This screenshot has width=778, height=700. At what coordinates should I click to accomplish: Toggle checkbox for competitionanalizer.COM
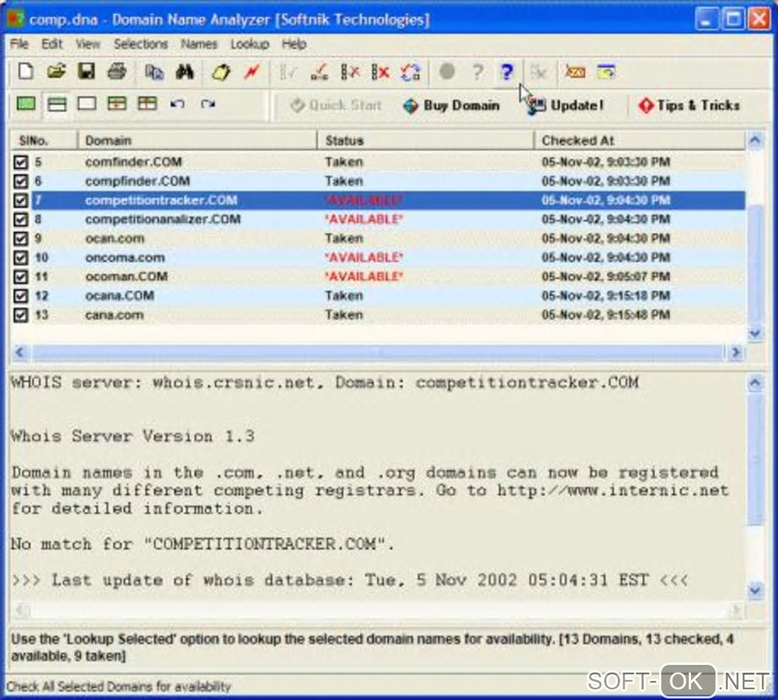(21, 220)
